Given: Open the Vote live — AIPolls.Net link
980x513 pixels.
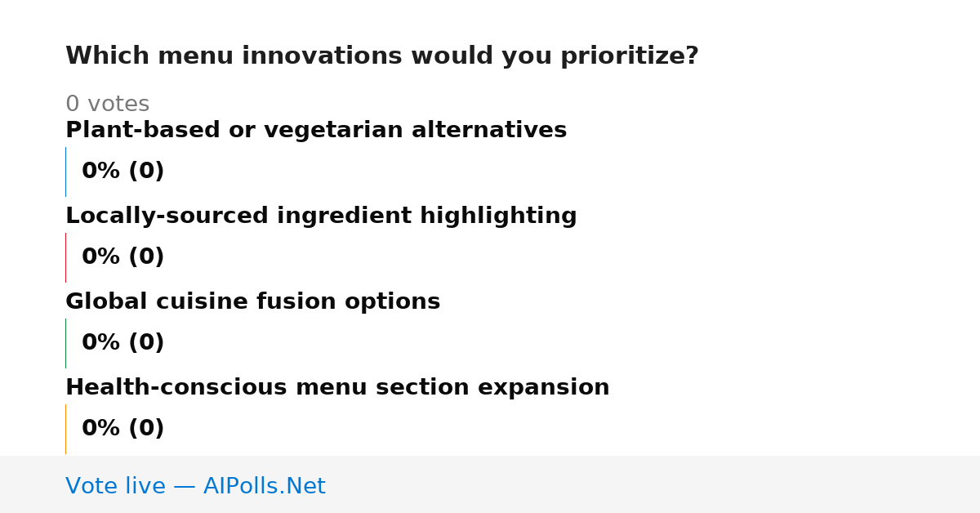Looking at the screenshot, I should [x=195, y=486].
